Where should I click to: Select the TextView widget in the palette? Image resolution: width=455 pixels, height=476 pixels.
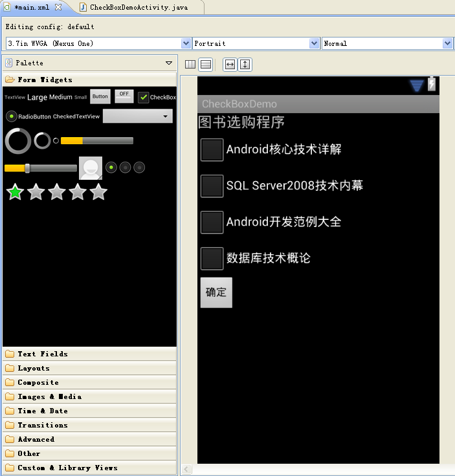[15, 97]
